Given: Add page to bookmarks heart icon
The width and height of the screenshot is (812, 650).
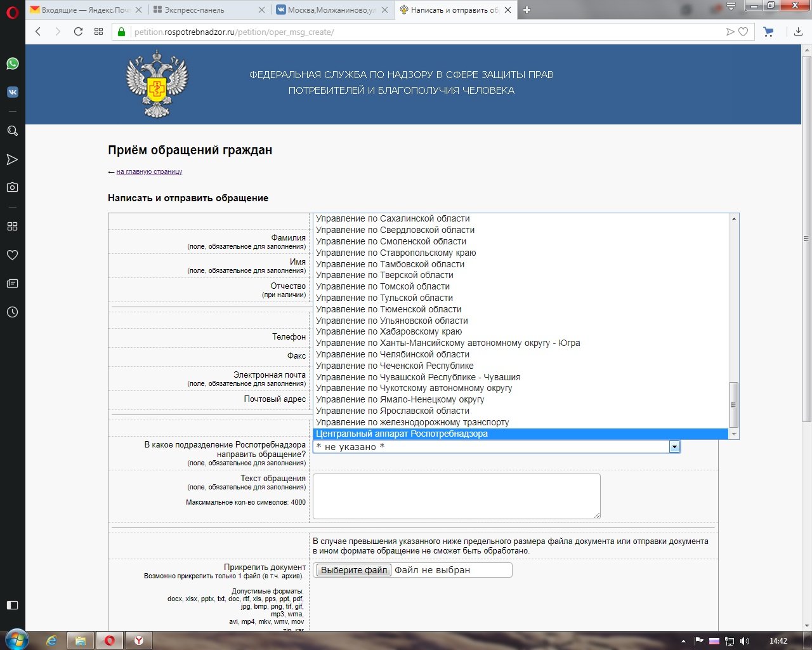Looking at the screenshot, I should click(743, 32).
